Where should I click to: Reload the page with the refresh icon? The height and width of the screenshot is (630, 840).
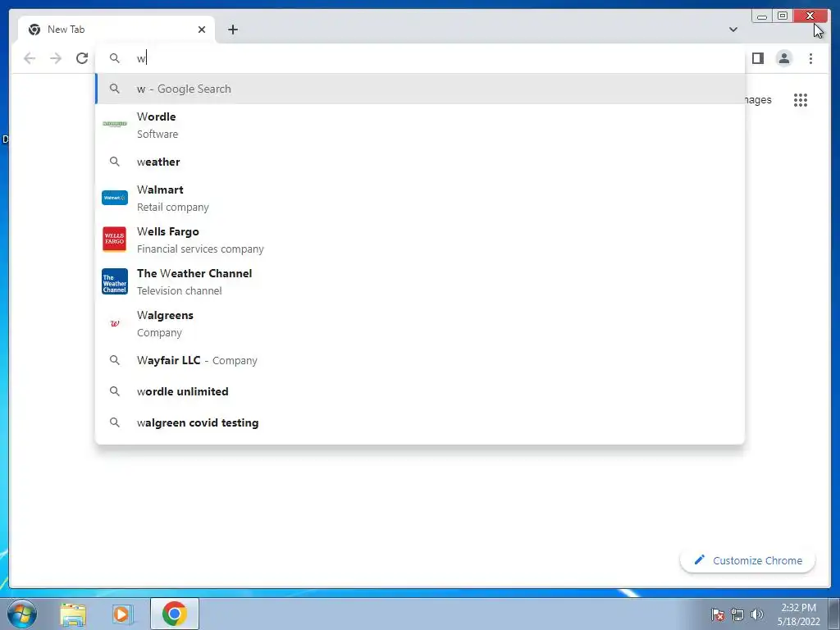[82, 58]
